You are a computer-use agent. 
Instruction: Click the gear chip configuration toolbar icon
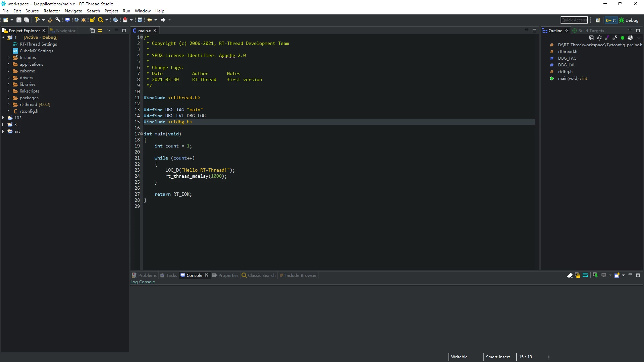pyautogui.click(x=76, y=20)
